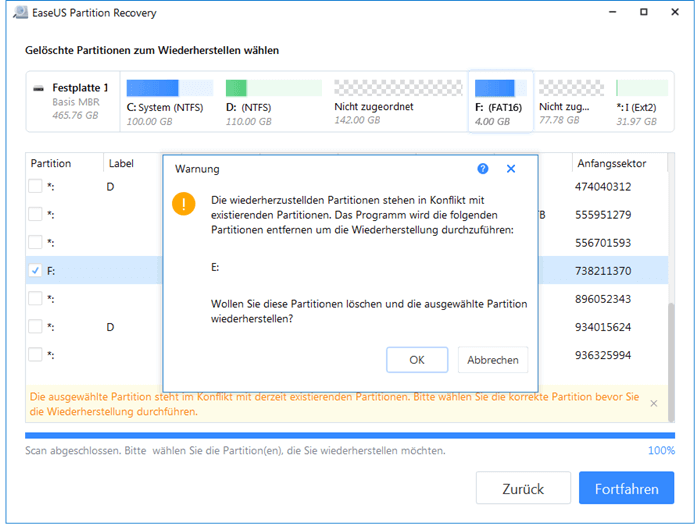
Task: Click the EaseUS Partition Recovery app icon
Action: point(21,13)
